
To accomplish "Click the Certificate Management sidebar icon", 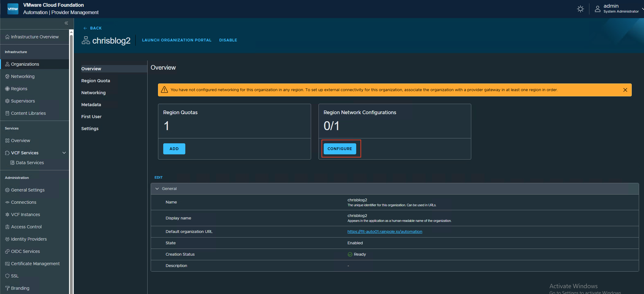I will [7, 264].
